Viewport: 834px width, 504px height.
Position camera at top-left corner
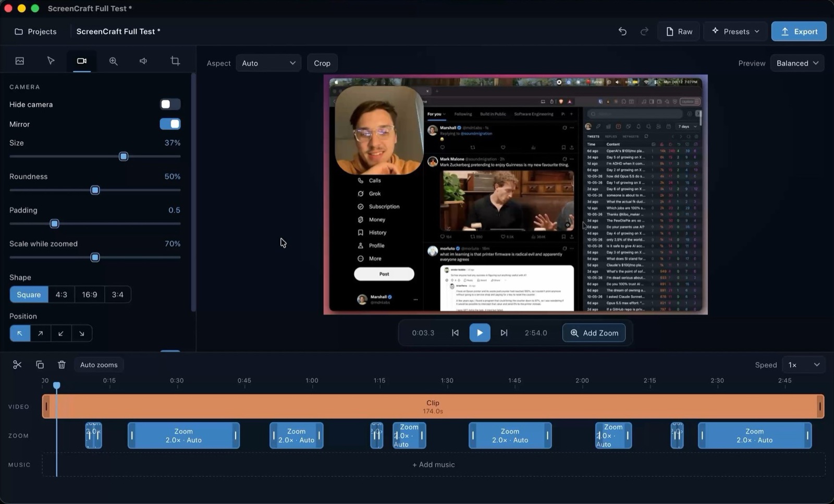point(20,334)
